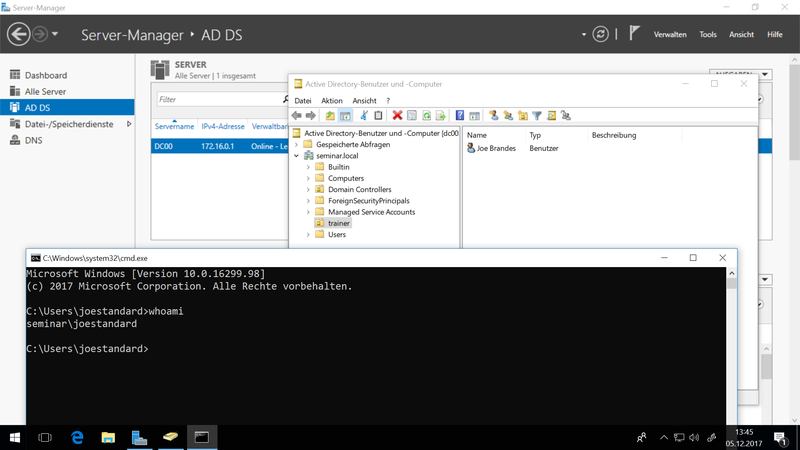800x450 pixels.
Task: Click the Server Manager refresh icon
Action: (x=600, y=34)
